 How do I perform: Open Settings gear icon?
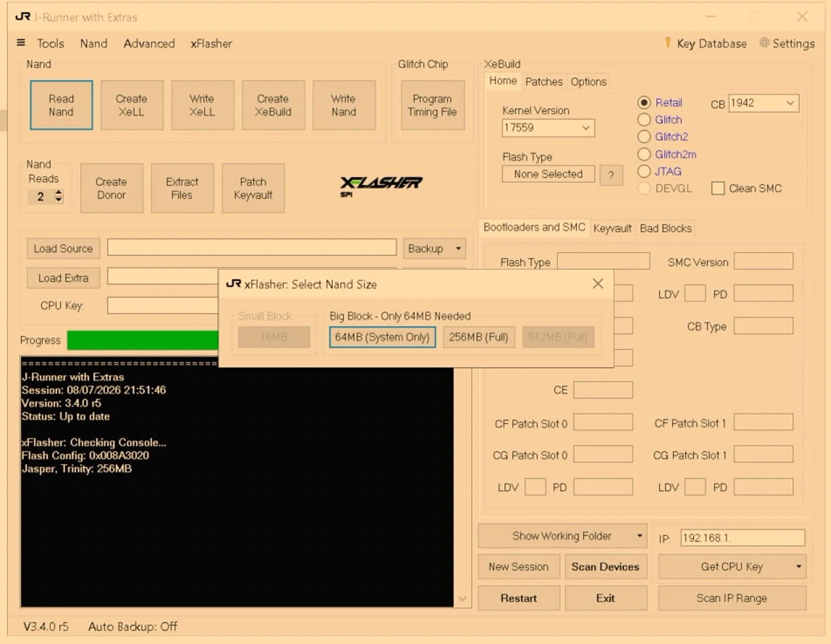pyautogui.click(x=764, y=43)
